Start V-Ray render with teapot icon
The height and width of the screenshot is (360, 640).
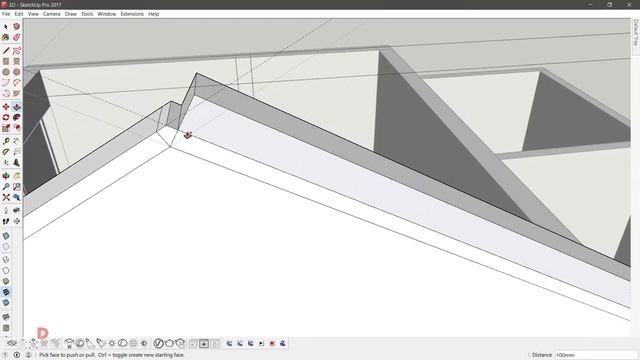point(169,344)
